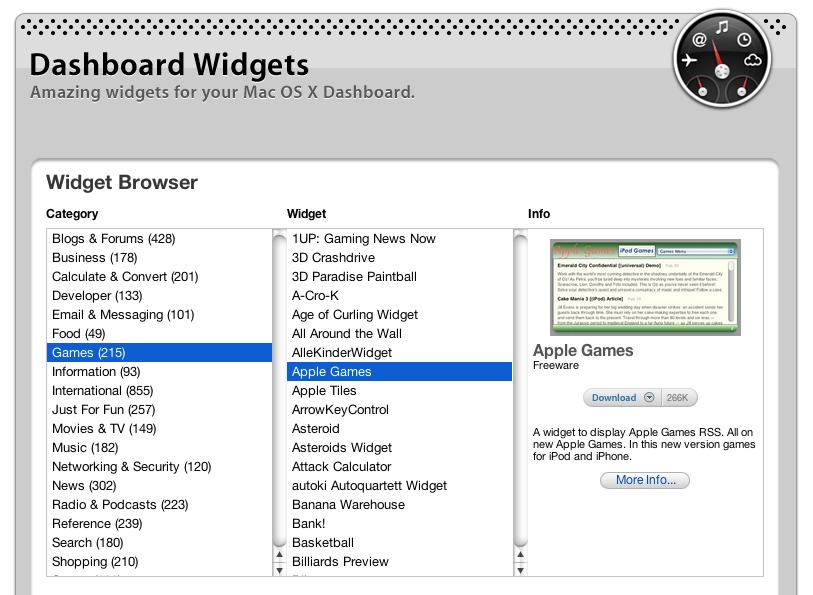Image resolution: width=813 pixels, height=595 pixels.
Task: Open the Search (180) category
Action: [x=159, y=543]
